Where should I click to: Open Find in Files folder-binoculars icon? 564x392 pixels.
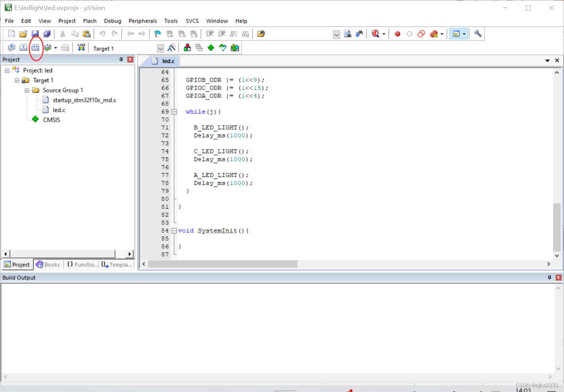tap(261, 34)
